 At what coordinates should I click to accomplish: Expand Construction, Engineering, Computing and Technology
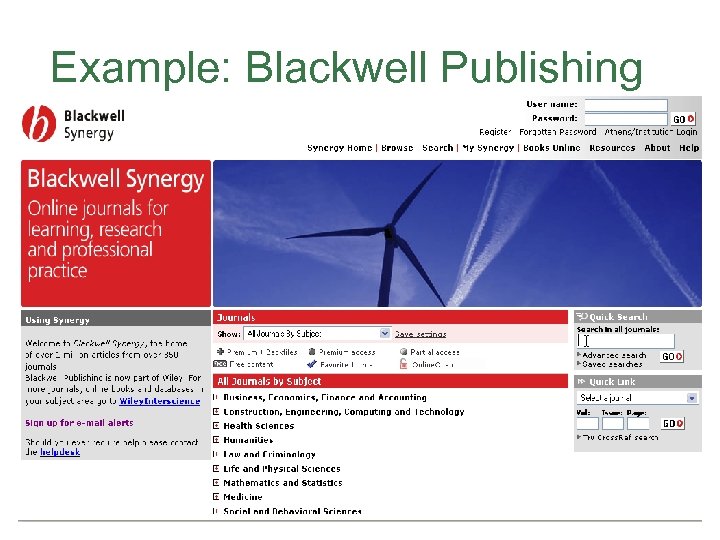(216, 411)
